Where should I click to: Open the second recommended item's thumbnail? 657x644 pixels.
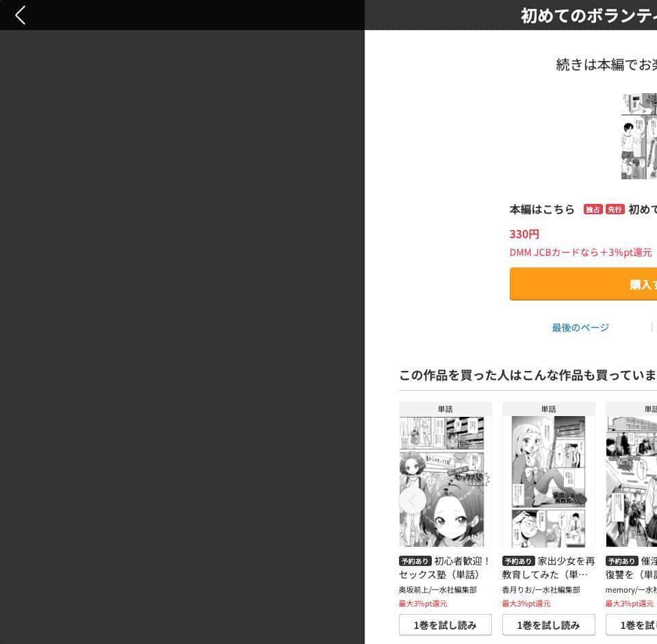tap(548, 481)
